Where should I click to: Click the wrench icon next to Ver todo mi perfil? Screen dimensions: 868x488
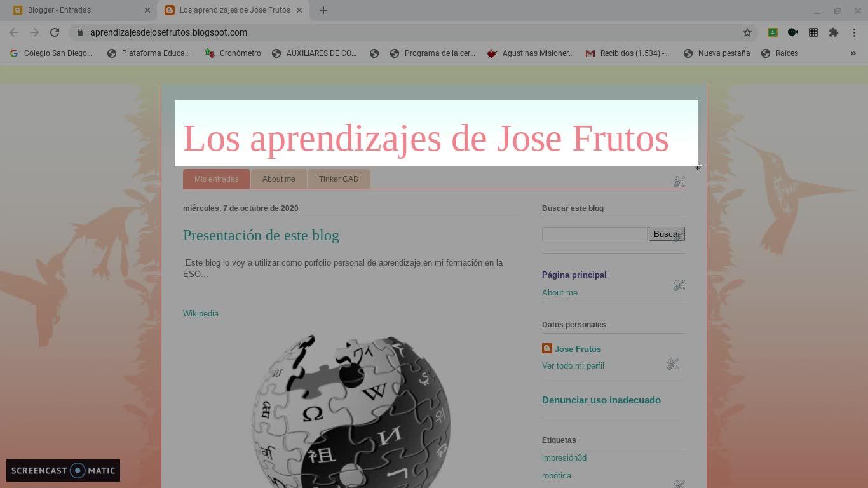click(672, 364)
